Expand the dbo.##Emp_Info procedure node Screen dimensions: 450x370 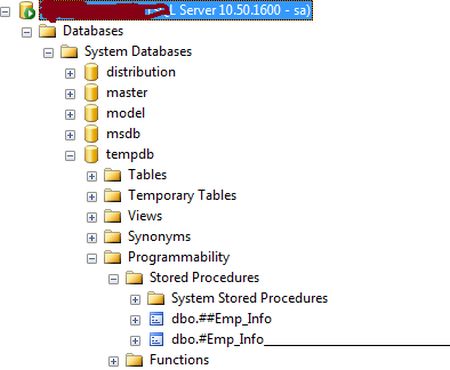coord(135,320)
